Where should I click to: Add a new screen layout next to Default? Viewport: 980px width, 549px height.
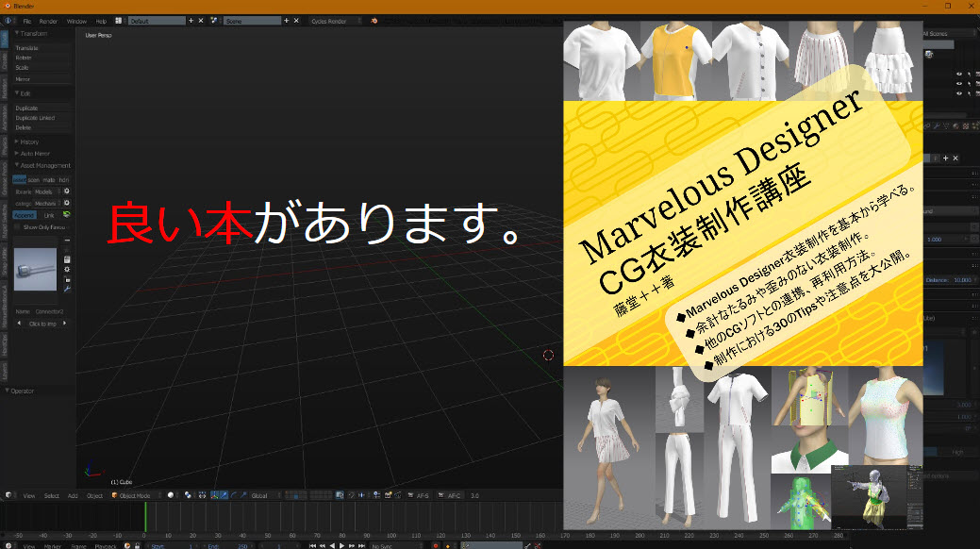click(191, 21)
